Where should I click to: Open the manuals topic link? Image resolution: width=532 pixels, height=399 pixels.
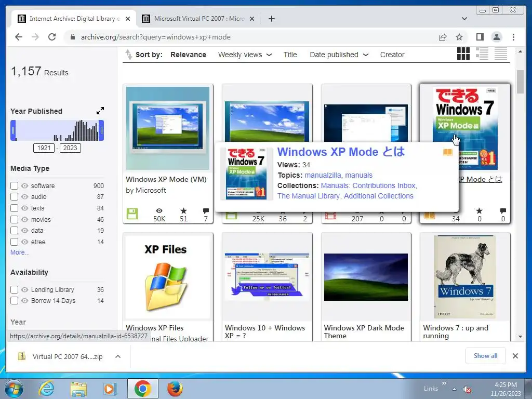[358, 175]
